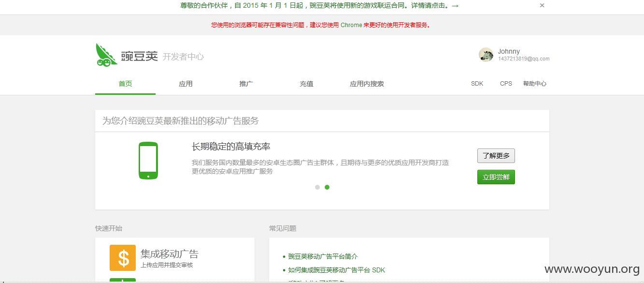Click the Chrome link in warning
Screen dimensions: 644x283
[x=351, y=25]
